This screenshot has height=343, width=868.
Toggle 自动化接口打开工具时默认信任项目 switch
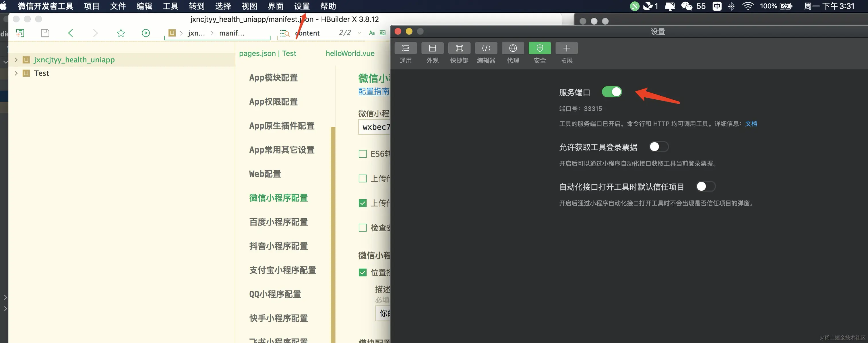pyautogui.click(x=706, y=186)
